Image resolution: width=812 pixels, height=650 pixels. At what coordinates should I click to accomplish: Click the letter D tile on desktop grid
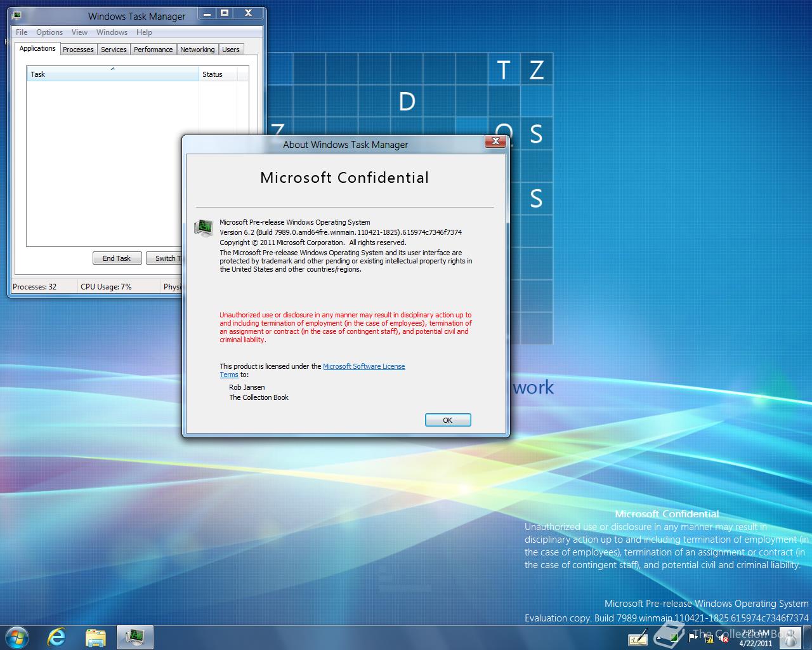point(407,102)
